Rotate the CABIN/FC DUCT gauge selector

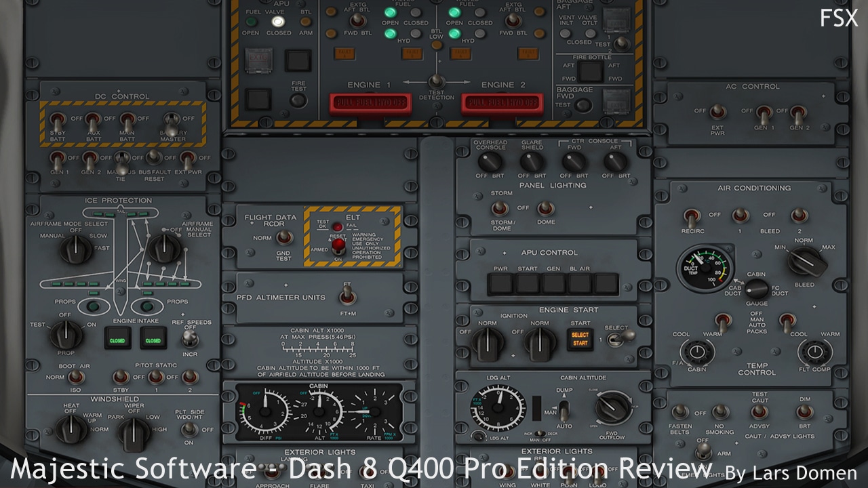[x=755, y=289]
